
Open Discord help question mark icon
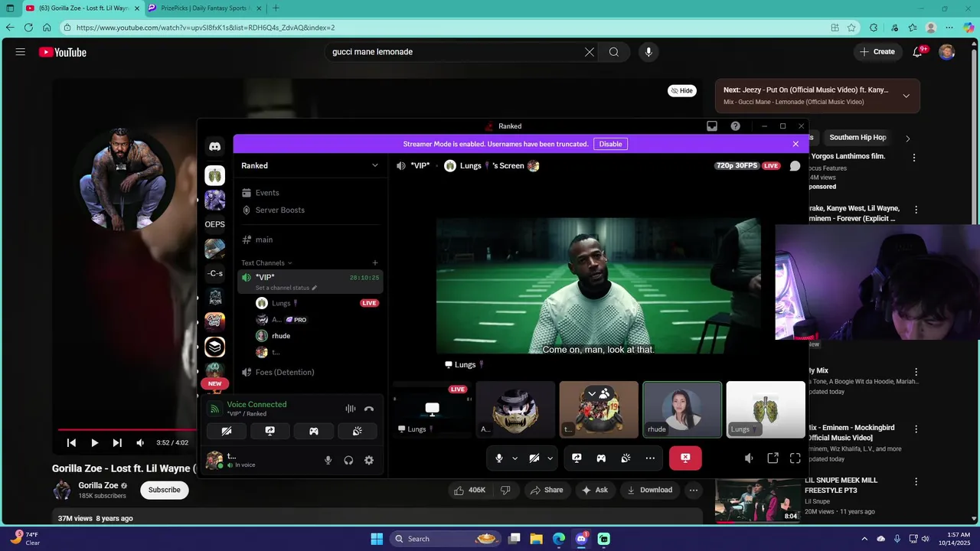point(736,126)
